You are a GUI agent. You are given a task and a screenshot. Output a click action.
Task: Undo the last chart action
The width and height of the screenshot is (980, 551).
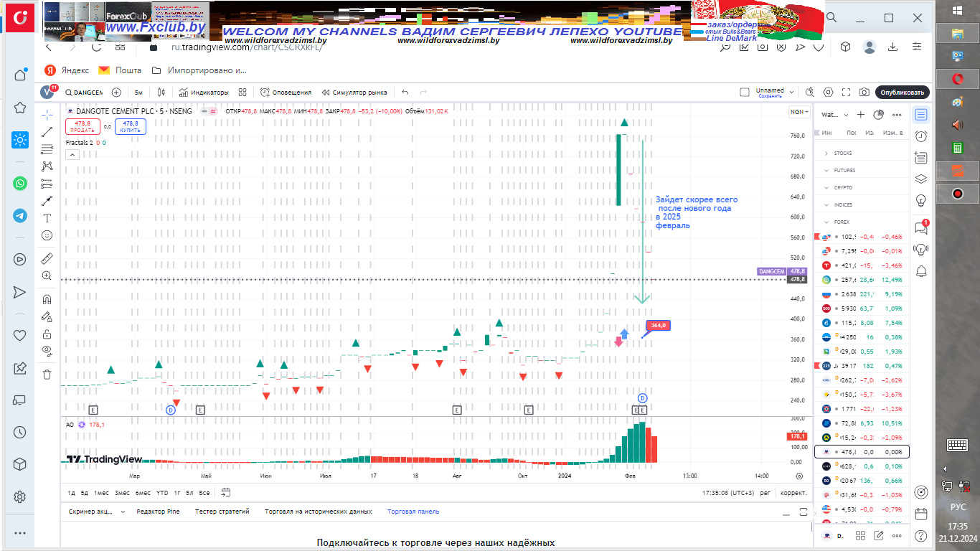(x=405, y=93)
